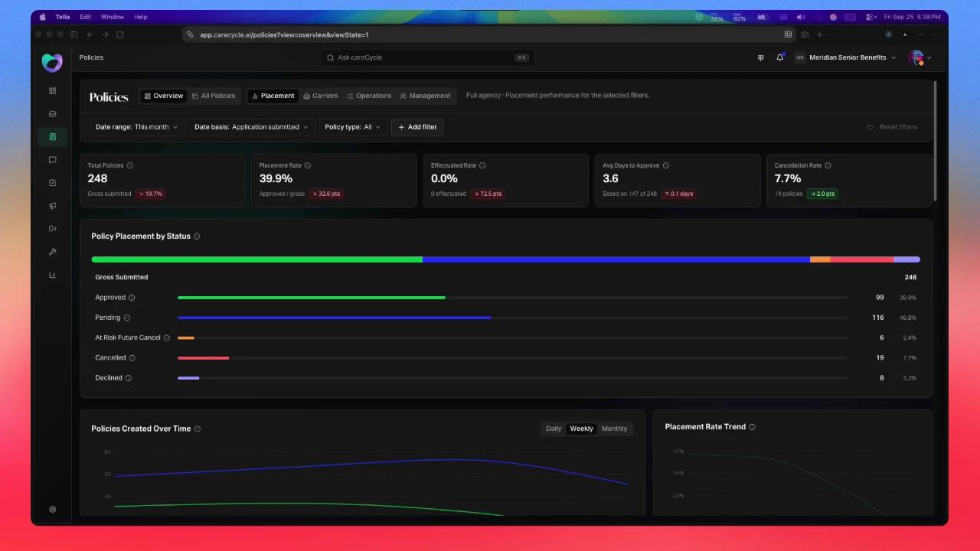Click the Gross Submitted total 248
This screenshot has width=980, height=551.
(910, 277)
